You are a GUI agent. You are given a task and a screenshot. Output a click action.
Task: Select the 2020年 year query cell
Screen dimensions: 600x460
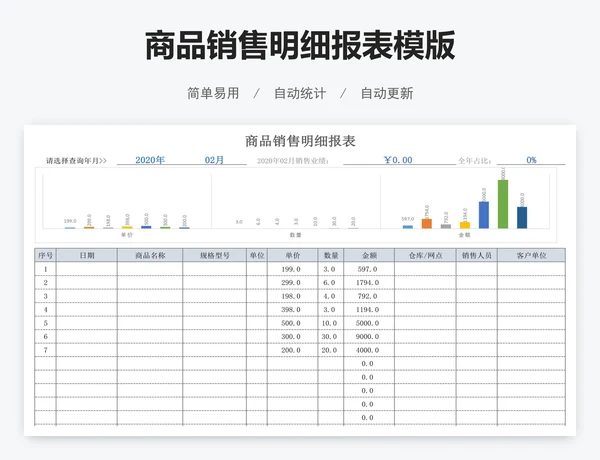click(x=150, y=160)
